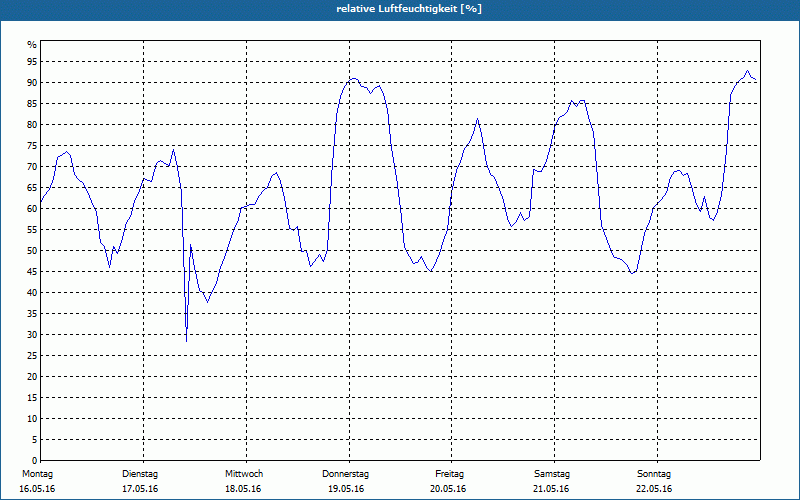Click the humidity peak at Donnerstag start

point(353,79)
